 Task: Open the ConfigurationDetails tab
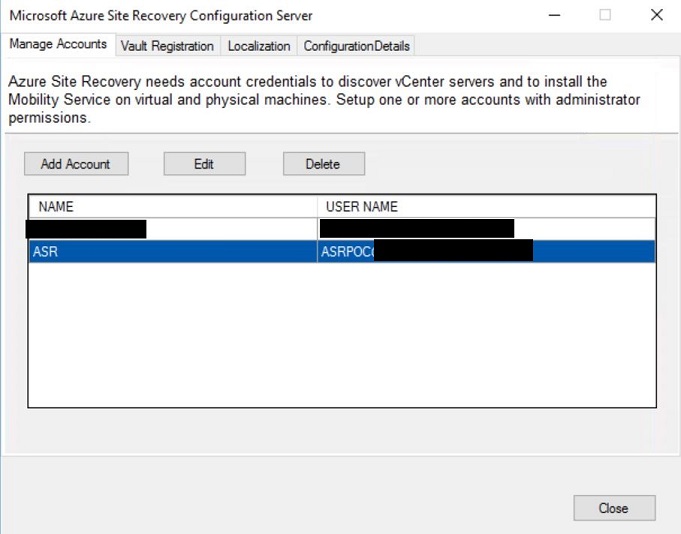[356, 46]
